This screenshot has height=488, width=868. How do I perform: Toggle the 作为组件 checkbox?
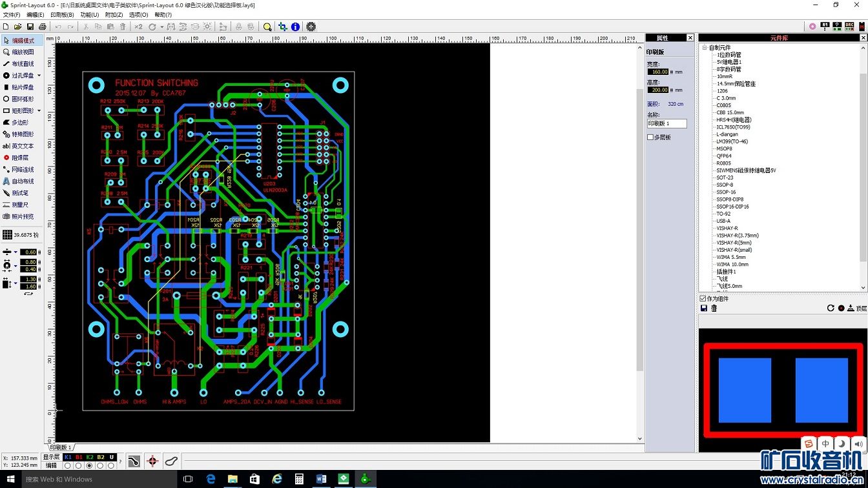[x=703, y=299]
